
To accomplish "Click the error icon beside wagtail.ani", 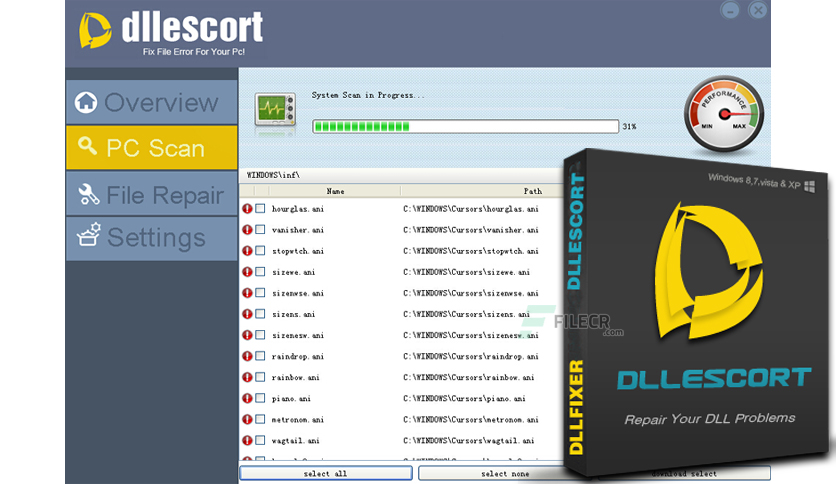I will (x=247, y=440).
